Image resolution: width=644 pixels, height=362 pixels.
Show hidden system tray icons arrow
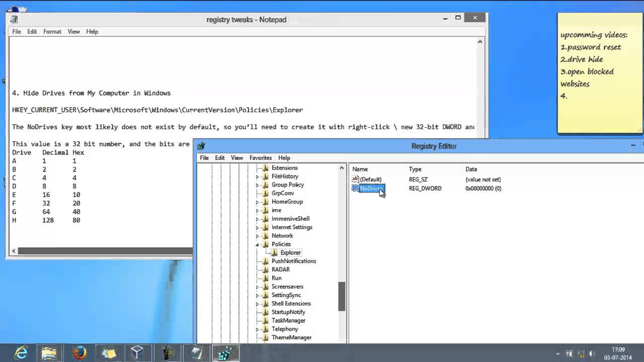(x=557, y=354)
